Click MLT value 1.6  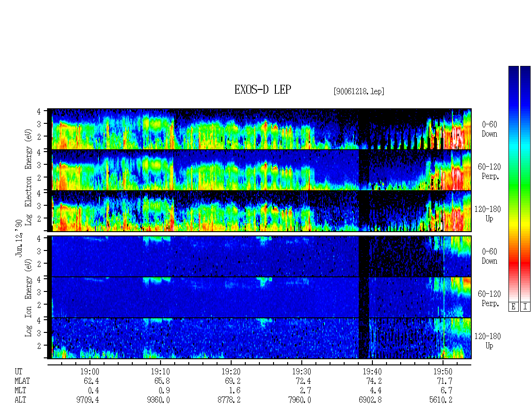[x=235, y=391]
